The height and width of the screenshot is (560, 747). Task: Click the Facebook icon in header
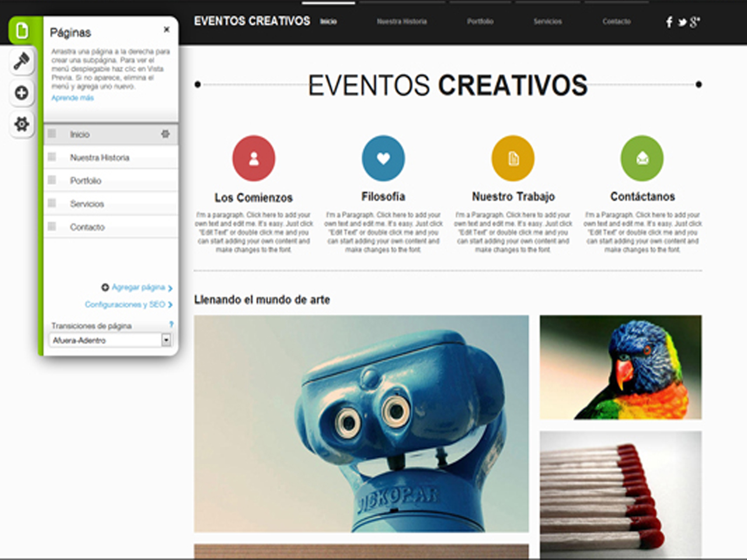point(669,22)
